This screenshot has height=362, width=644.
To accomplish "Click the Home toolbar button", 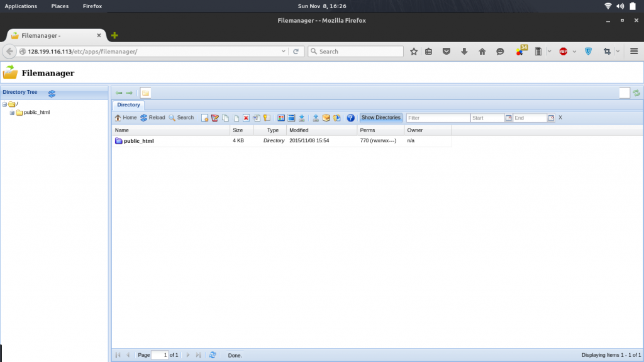I will click(x=125, y=118).
